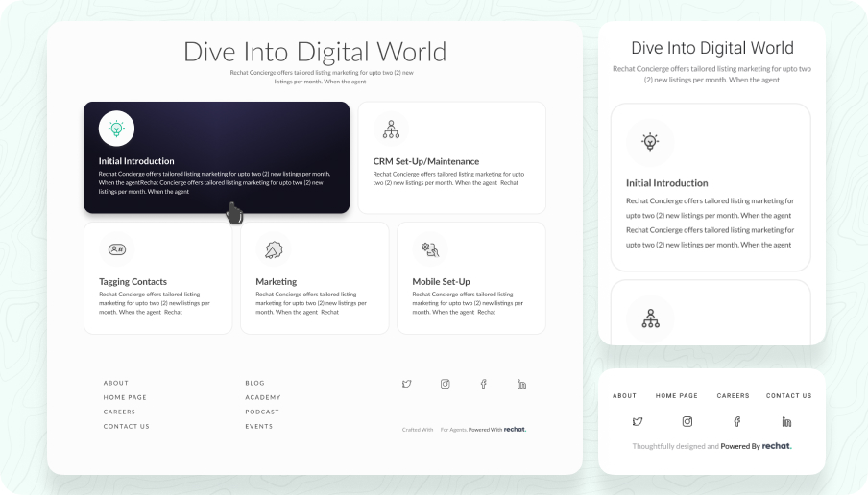Click the EVENTS footer link
Image resolution: width=868 pixels, height=495 pixels.
click(x=259, y=426)
